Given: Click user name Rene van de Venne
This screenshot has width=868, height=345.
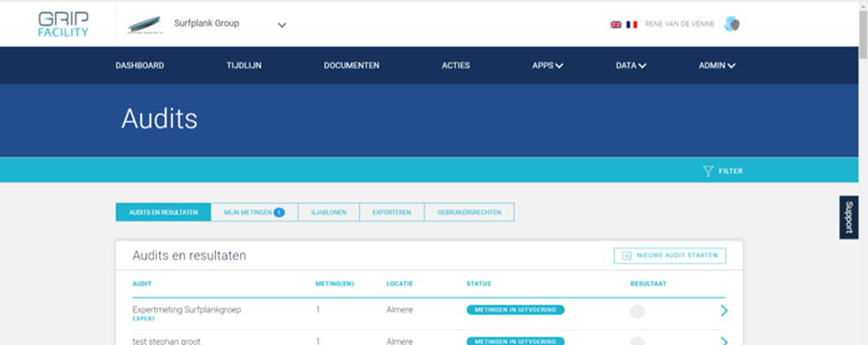Looking at the screenshot, I should coord(679,25).
